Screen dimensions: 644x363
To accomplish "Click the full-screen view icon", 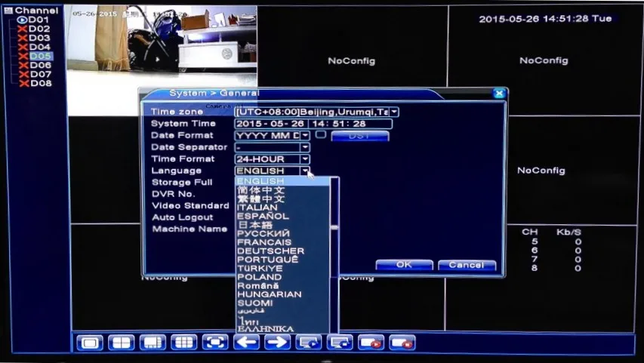I will (x=215, y=343).
